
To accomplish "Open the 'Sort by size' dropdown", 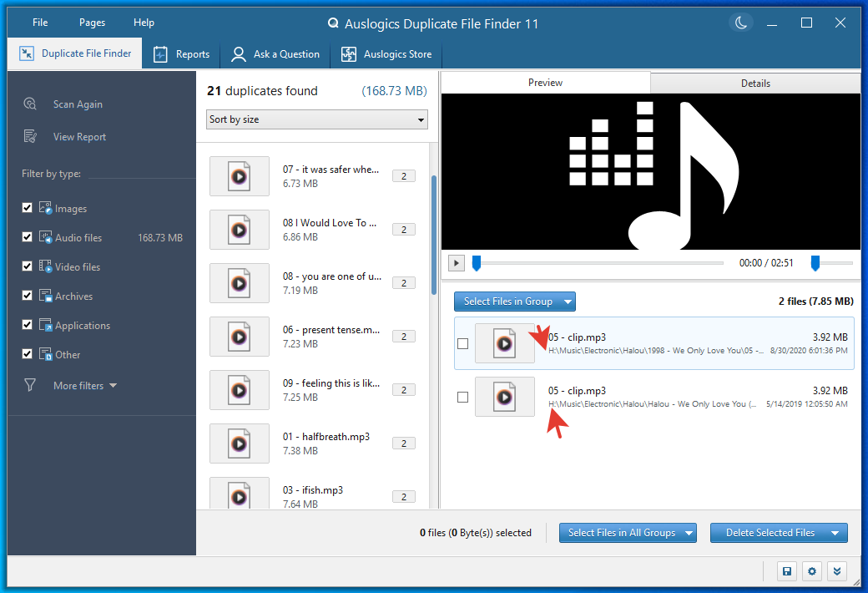I will click(317, 119).
